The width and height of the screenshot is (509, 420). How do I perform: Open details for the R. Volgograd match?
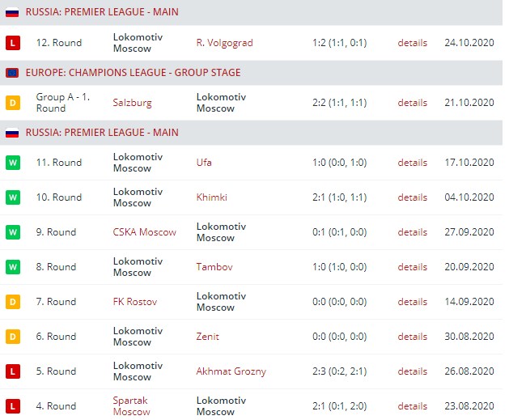click(x=412, y=43)
